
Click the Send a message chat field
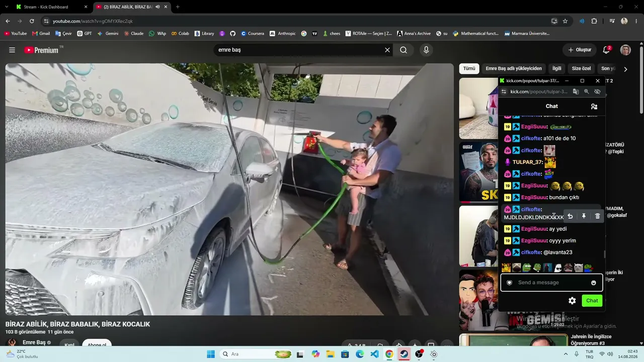pyautogui.click(x=551, y=283)
